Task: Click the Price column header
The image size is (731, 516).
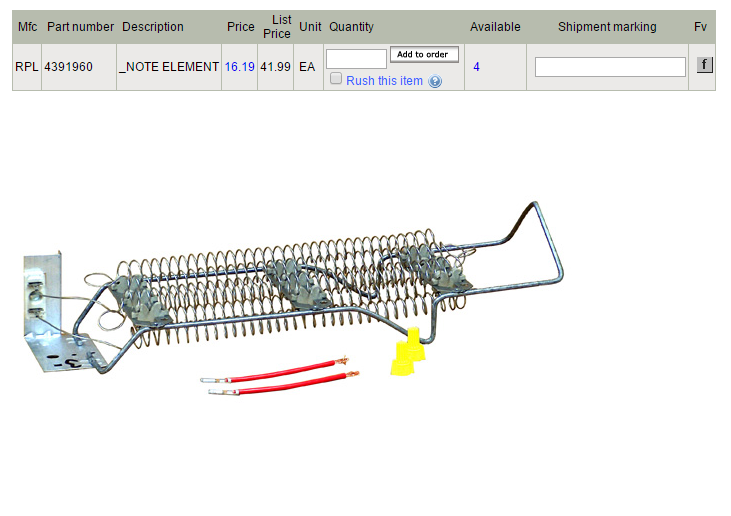Action: tap(241, 27)
